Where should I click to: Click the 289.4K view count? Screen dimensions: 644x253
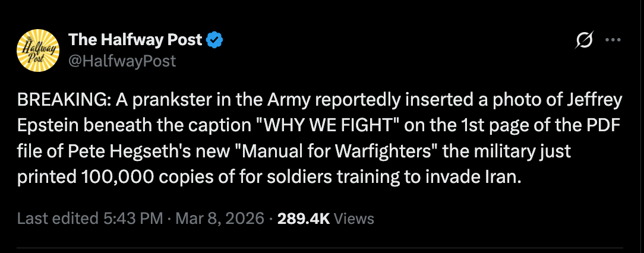coord(304,219)
